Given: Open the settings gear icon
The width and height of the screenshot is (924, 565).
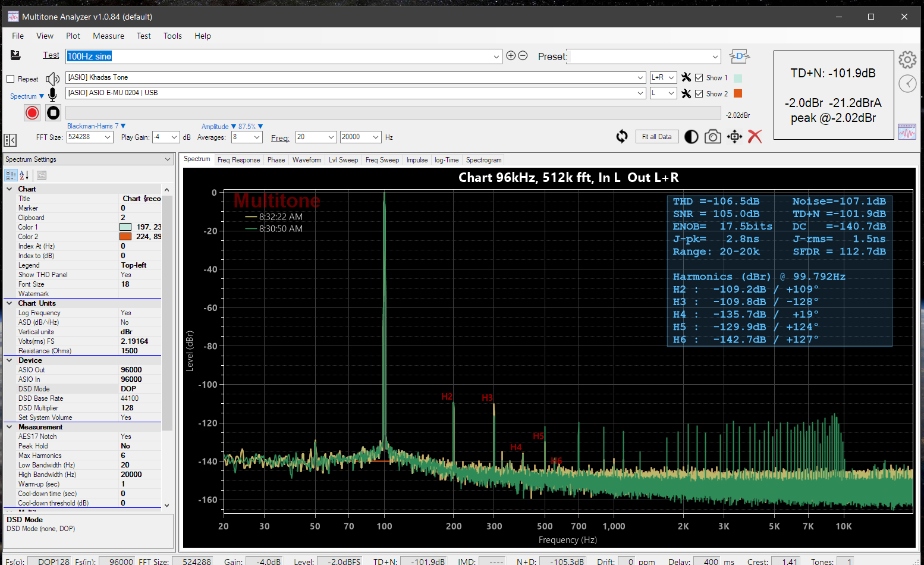Looking at the screenshot, I should [907, 59].
